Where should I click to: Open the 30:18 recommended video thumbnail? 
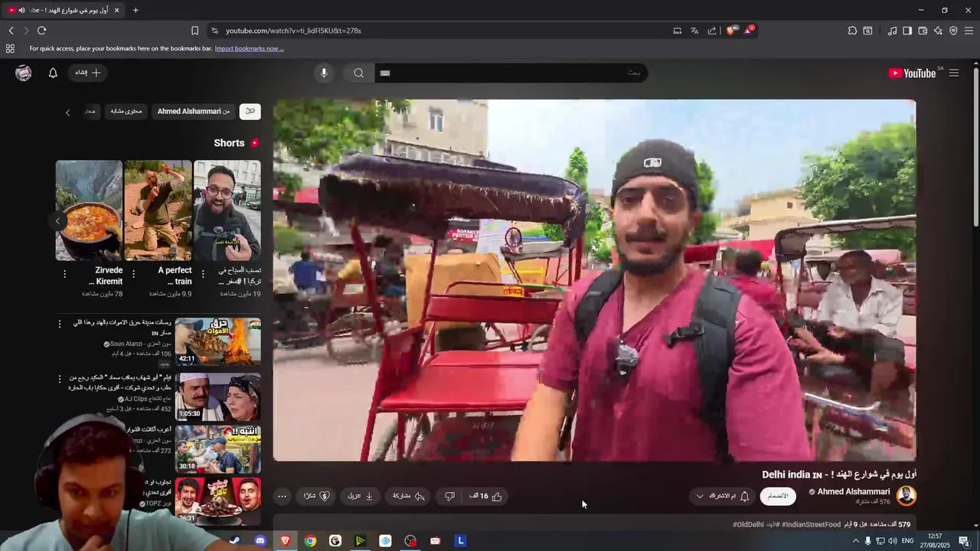217,450
